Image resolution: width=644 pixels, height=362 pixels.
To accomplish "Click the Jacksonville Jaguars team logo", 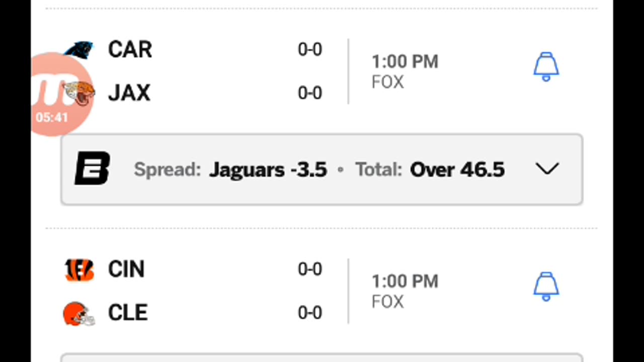I will click(x=80, y=94).
